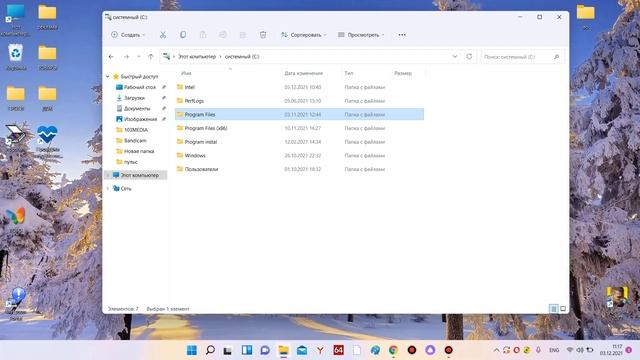
Task: Go forward with the right arrow button
Action: click(127, 57)
